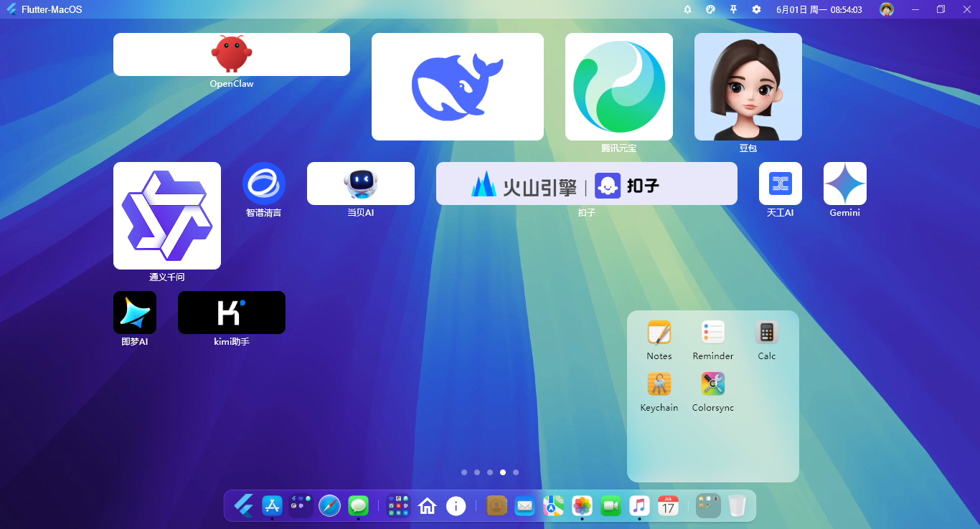Launch the kimi助手 black tile
This screenshot has height=529, width=980.
click(232, 313)
